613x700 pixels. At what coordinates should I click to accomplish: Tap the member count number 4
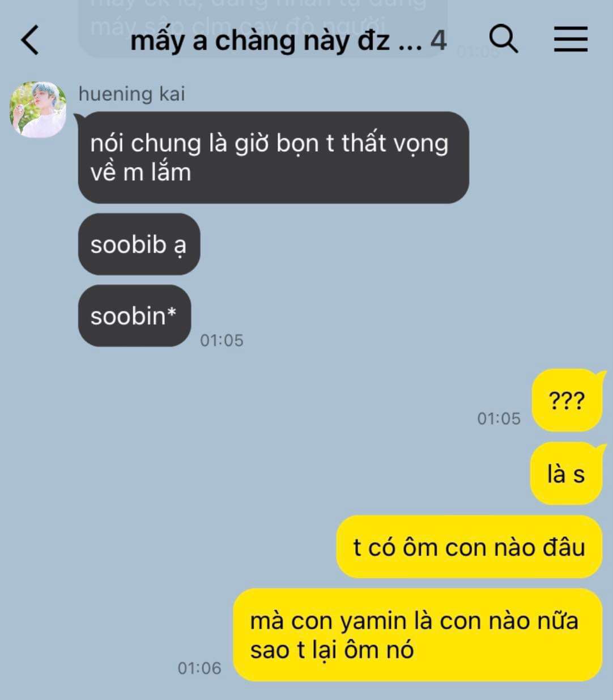439,41
